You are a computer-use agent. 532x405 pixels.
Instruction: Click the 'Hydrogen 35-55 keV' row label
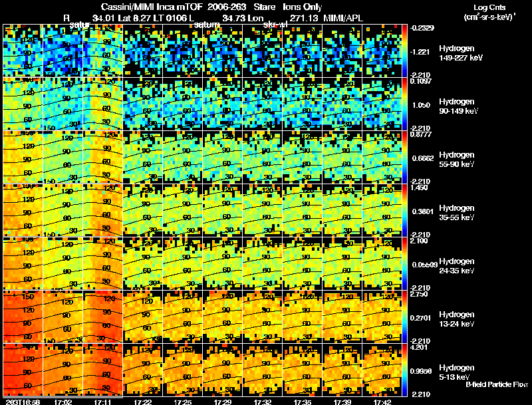pos(457,213)
